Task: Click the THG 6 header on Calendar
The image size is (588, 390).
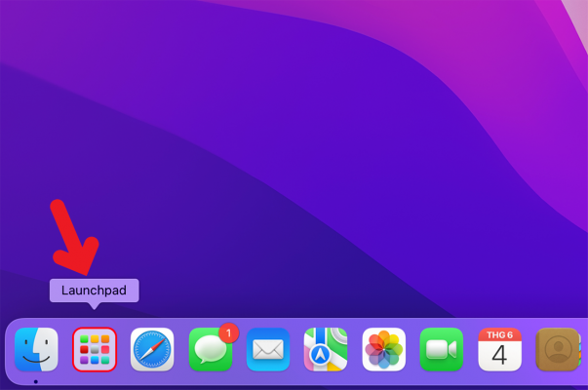Action: pyautogui.click(x=499, y=334)
